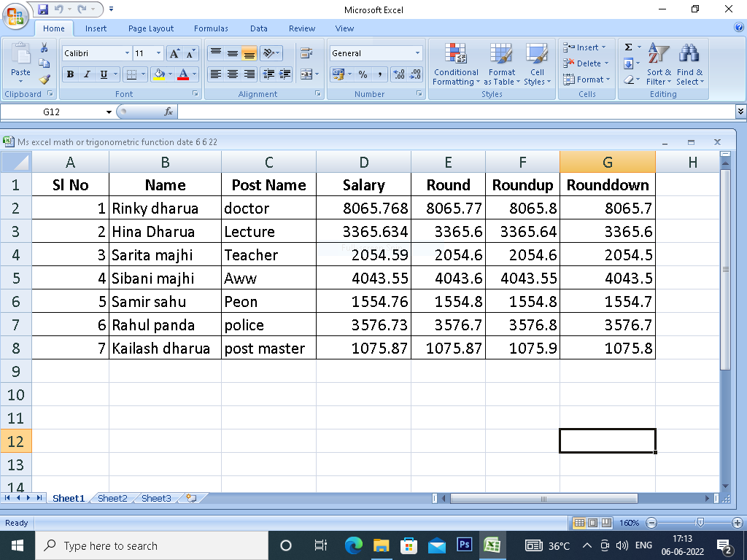The height and width of the screenshot is (560, 747).
Task: Click the Increase Decimal icon
Action: click(x=399, y=74)
